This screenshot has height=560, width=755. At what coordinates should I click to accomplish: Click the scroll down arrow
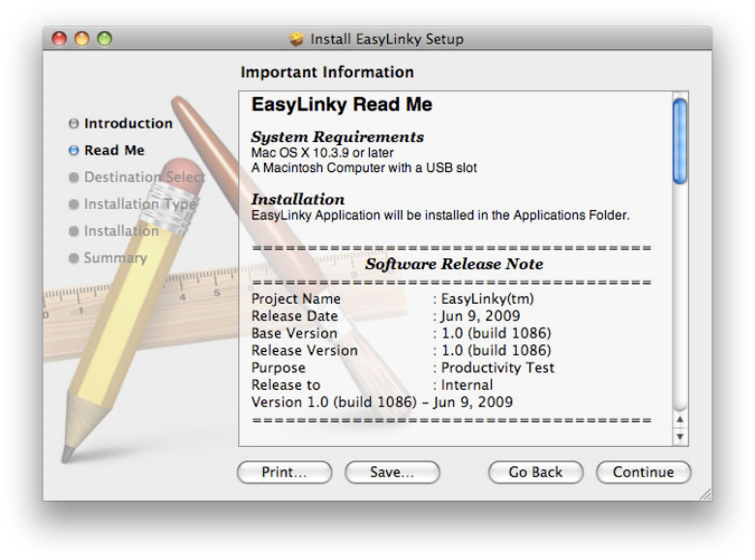coord(679,436)
